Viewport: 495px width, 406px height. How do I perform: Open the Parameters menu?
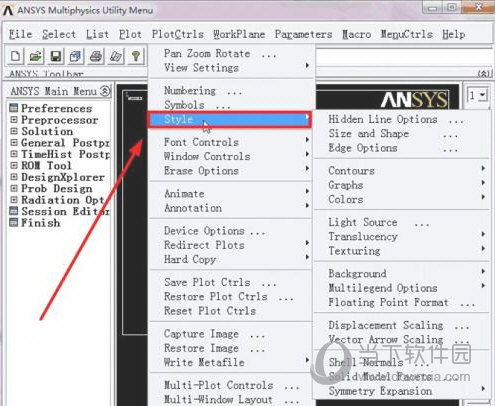(x=303, y=34)
